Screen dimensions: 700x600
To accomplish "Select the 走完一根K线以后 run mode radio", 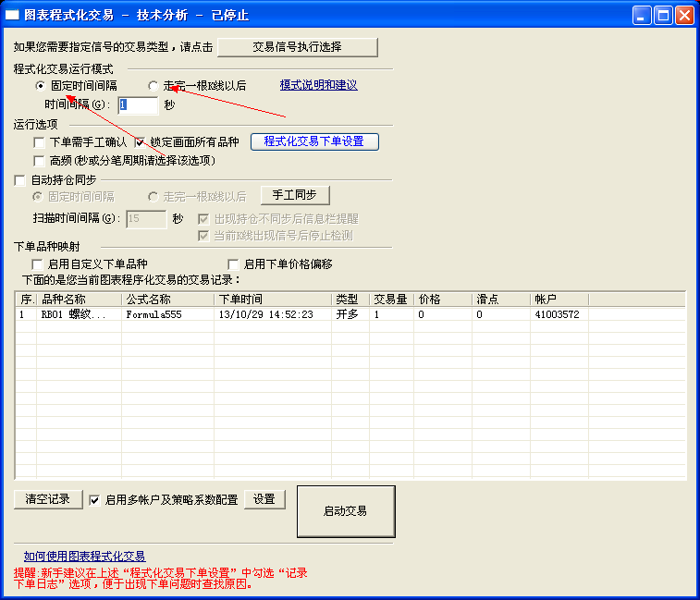I will (154, 85).
